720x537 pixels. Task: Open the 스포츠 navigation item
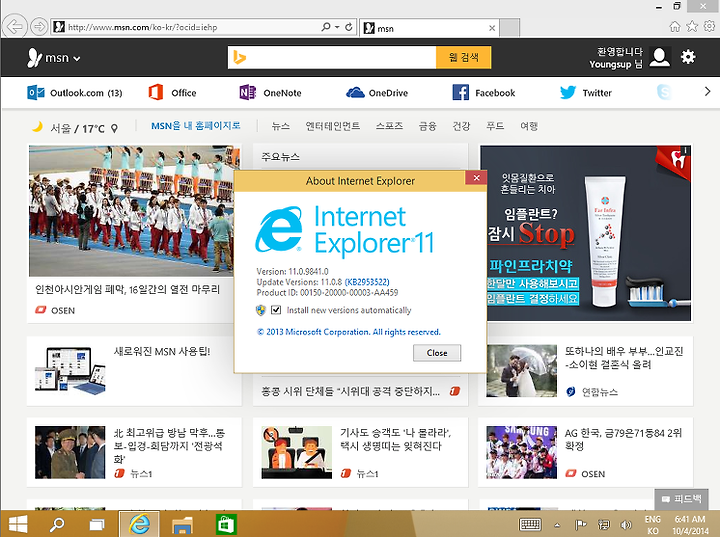[389, 126]
